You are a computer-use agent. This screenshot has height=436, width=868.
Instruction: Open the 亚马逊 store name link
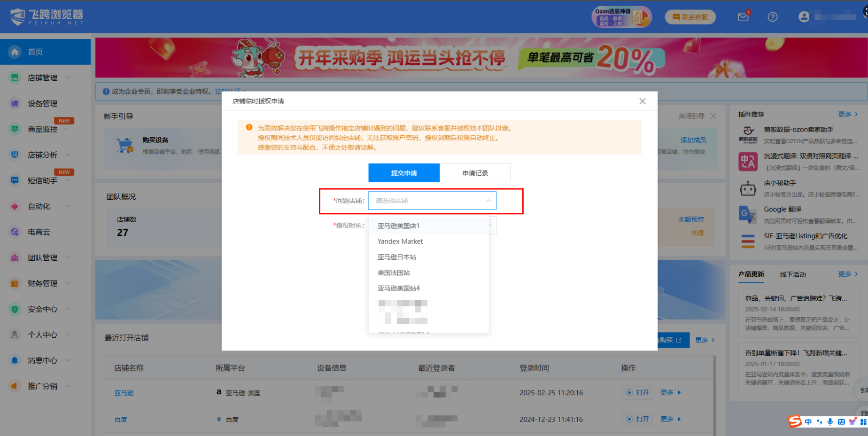[x=124, y=393]
